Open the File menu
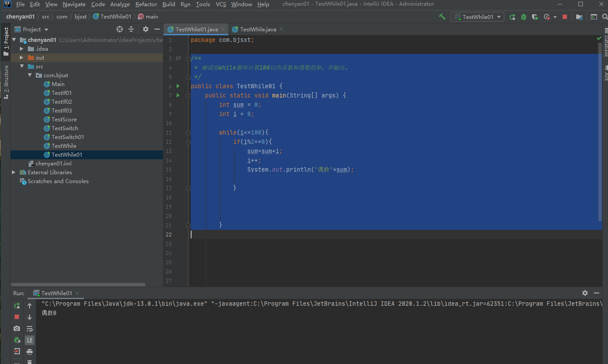Viewport: 608px width, 364px height. 20,4
